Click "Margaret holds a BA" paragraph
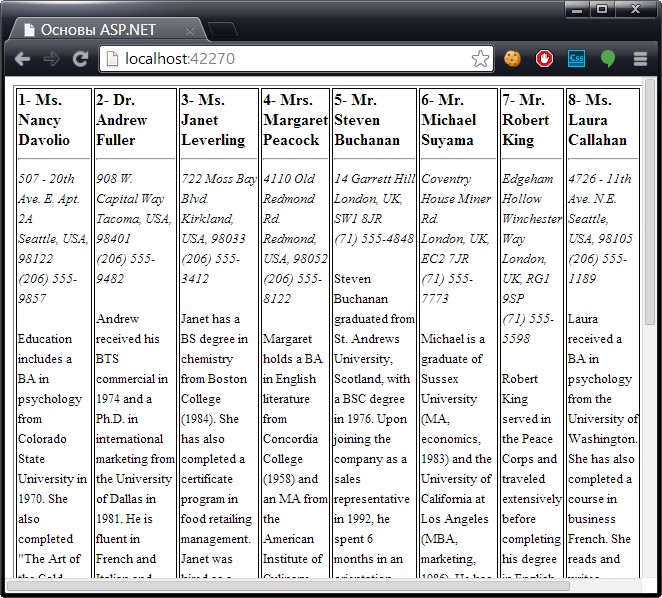The width and height of the screenshot is (662, 598). [x=296, y=454]
